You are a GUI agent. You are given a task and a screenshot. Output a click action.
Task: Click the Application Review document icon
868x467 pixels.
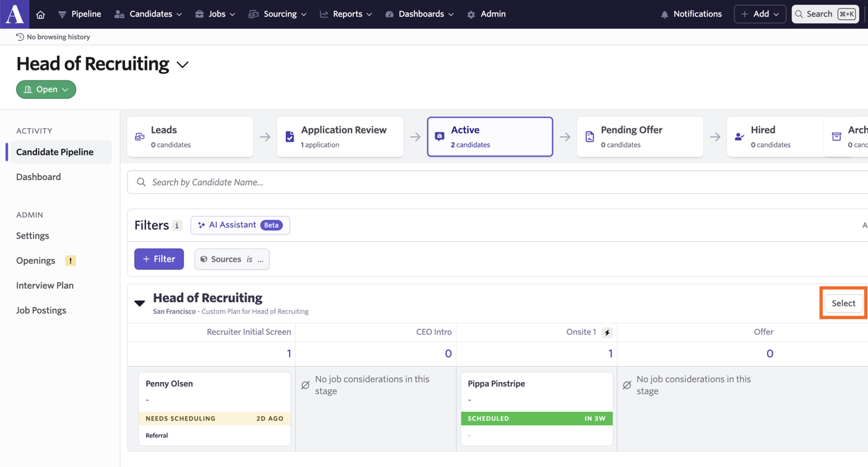tap(290, 137)
